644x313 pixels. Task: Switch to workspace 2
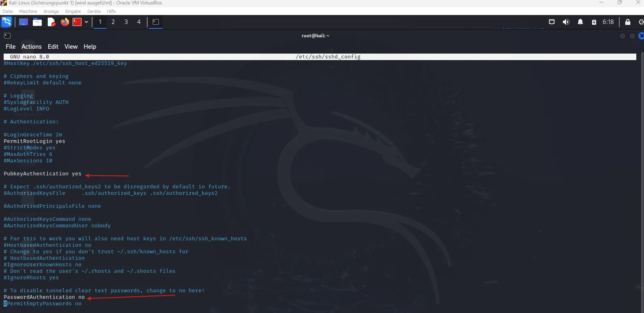(x=113, y=22)
